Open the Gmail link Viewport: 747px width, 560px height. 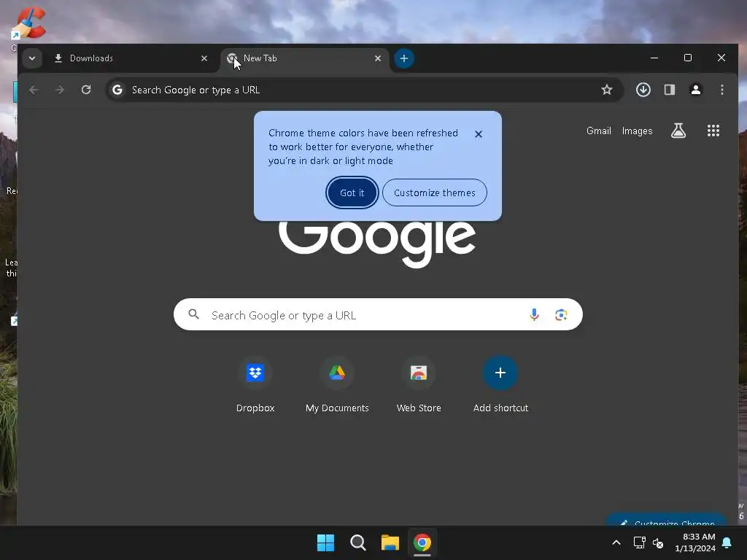click(598, 131)
